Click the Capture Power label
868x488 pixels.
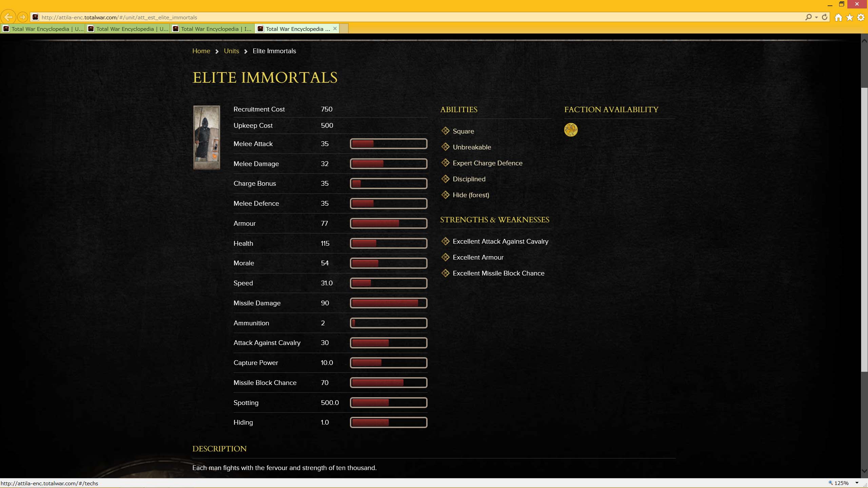256,363
